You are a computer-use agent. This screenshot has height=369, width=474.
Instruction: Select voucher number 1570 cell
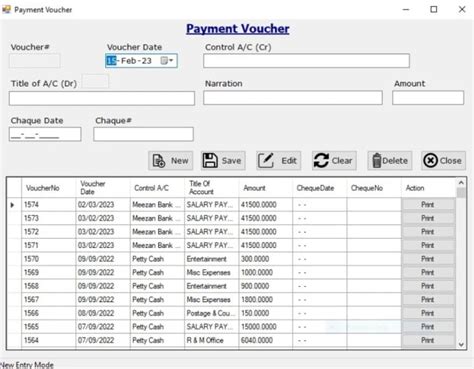click(49, 259)
